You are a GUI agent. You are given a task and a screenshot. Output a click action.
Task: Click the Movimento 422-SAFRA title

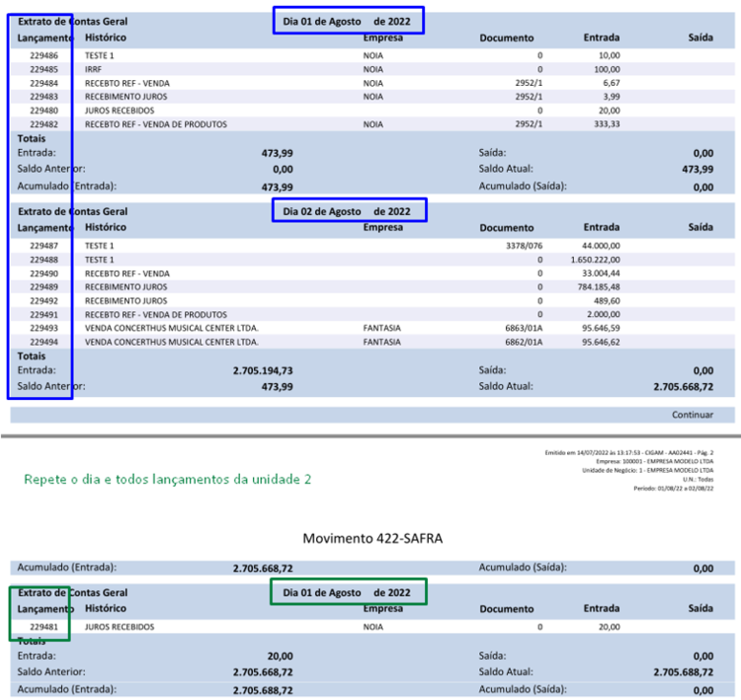372,538
